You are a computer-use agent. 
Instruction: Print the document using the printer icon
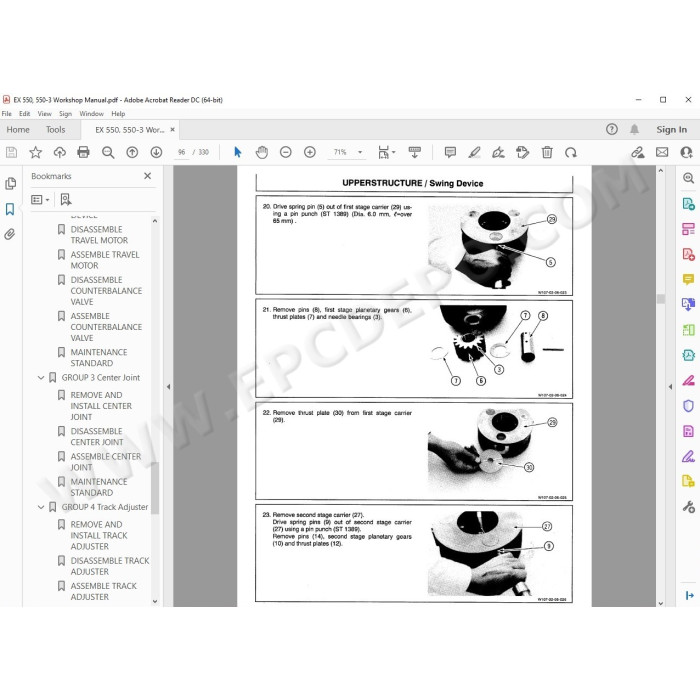click(83, 152)
